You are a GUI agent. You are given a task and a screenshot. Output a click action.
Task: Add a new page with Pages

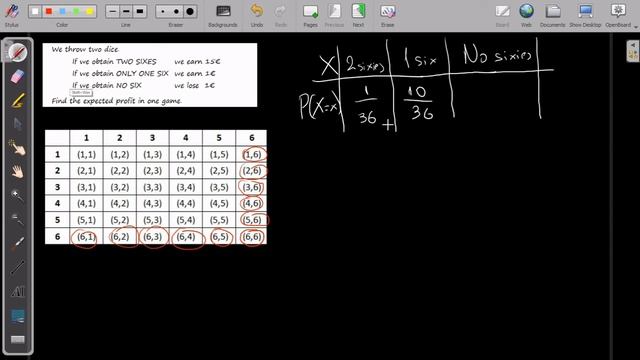point(311,15)
